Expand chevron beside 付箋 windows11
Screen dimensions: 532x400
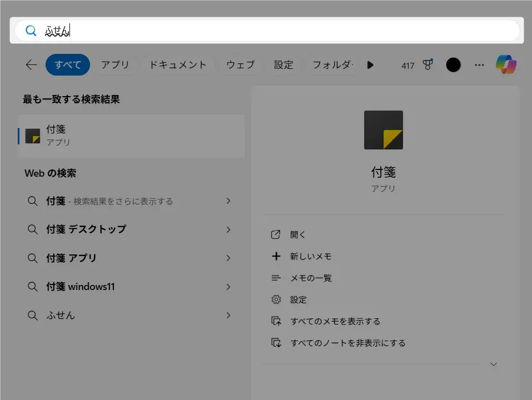[228, 287]
